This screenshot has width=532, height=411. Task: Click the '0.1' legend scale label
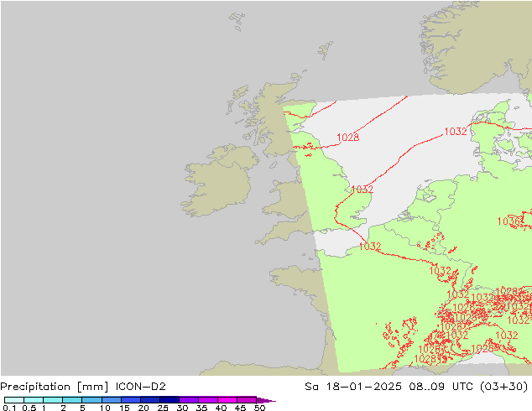(9, 408)
